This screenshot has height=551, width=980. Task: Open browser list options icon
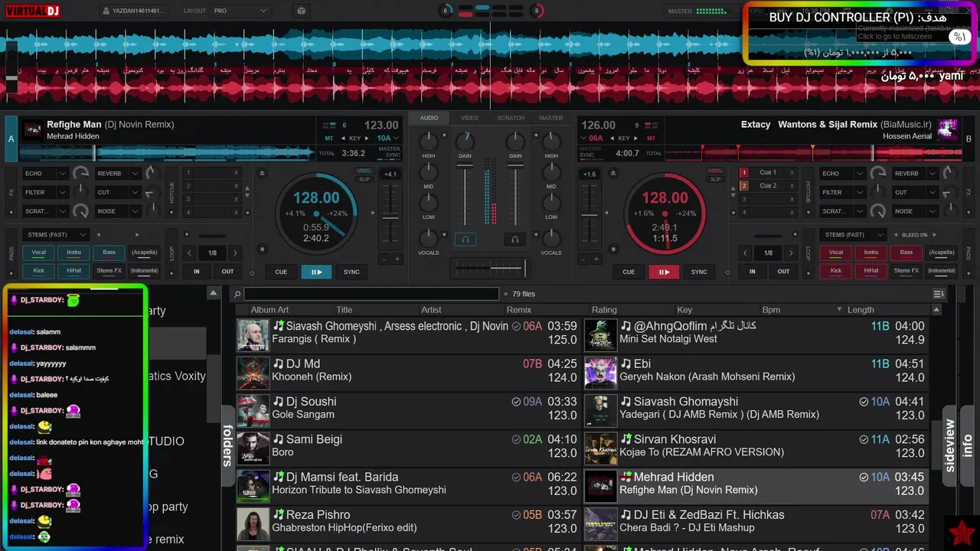click(939, 294)
